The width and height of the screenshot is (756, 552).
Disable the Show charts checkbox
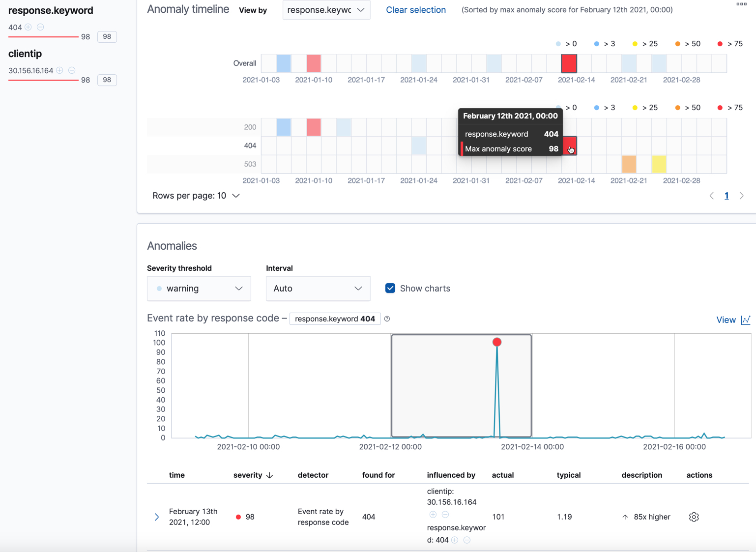[x=390, y=288]
